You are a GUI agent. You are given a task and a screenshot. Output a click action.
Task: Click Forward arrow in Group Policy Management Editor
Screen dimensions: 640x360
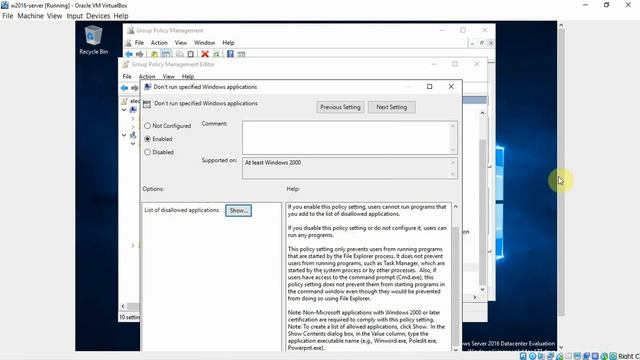pyautogui.click(x=135, y=88)
